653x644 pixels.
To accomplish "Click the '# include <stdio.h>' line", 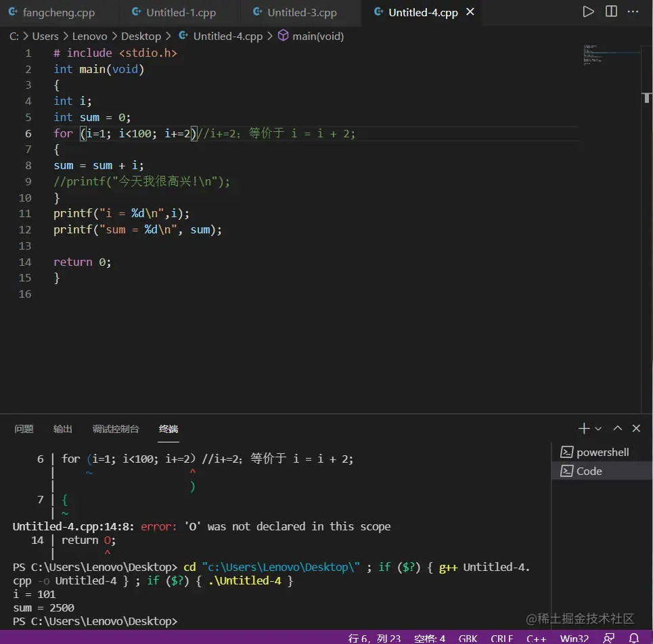I will [115, 53].
